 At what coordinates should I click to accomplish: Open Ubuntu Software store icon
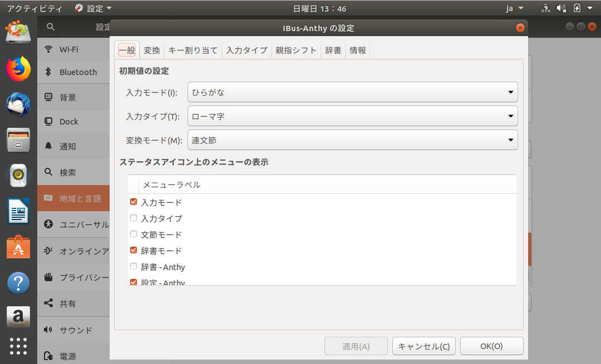point(18,247)
